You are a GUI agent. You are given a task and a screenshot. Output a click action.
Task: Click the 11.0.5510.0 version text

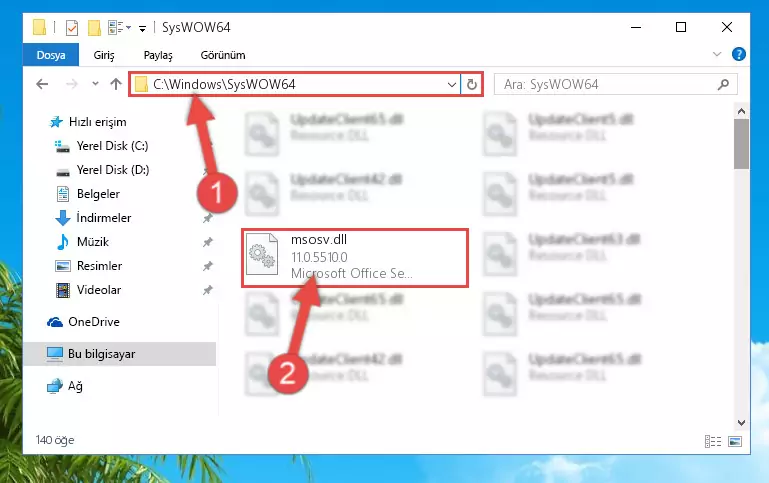point(319,257)
